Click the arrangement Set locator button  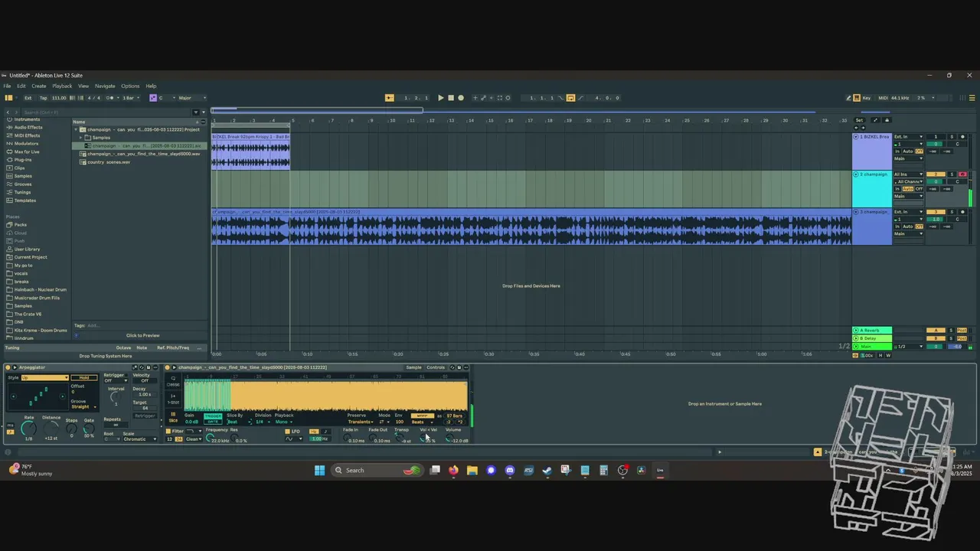(859, 120)
